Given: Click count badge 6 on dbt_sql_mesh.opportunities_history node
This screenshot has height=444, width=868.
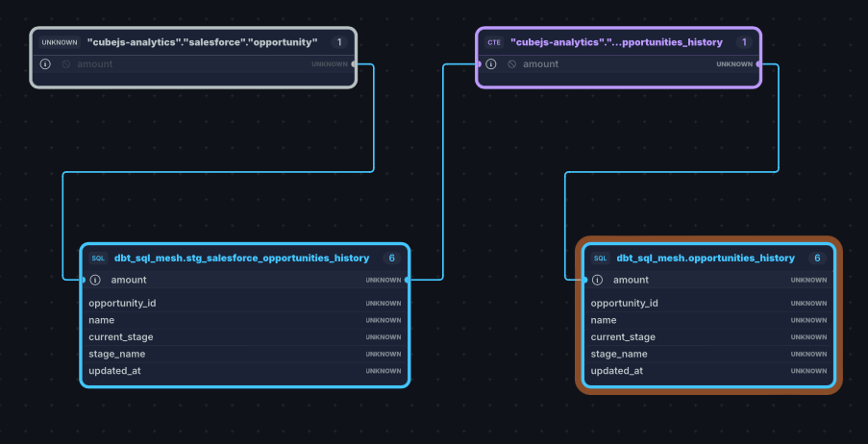Looking at the screenshot, I should (x=817, y=258).
